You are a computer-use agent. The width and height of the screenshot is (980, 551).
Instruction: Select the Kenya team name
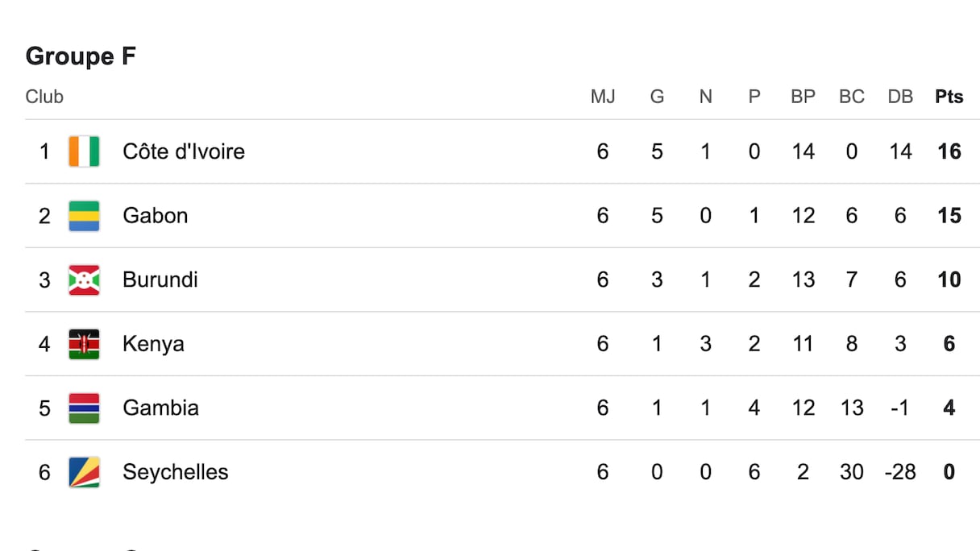[x=153, y=344]
